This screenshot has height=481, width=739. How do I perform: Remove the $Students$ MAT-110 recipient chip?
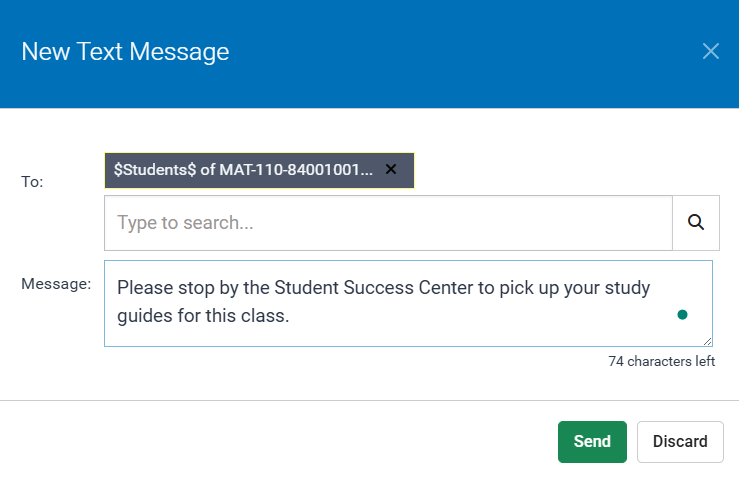(x=391, y=170)
